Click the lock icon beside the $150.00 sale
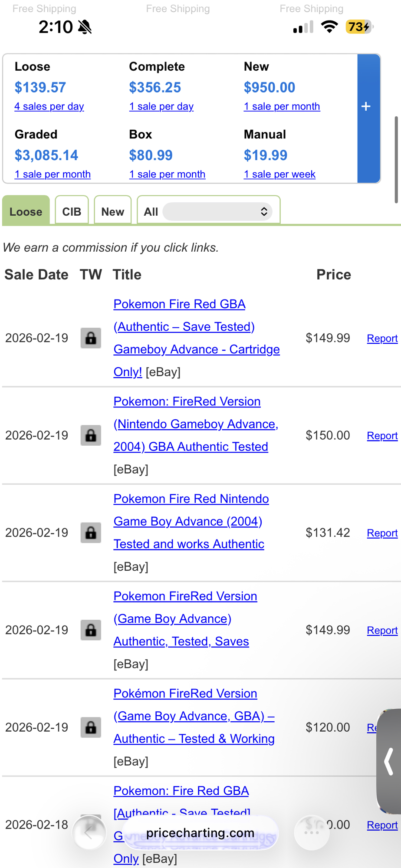 (91, 435)
